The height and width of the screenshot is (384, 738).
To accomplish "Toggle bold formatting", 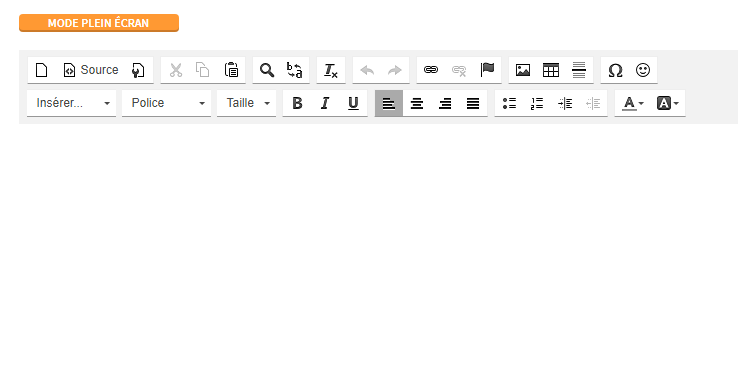I will coord(297,103).
